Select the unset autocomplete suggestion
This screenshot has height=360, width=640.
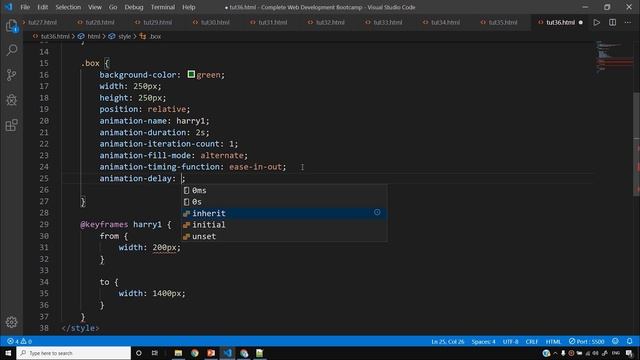tap(284, 236)
